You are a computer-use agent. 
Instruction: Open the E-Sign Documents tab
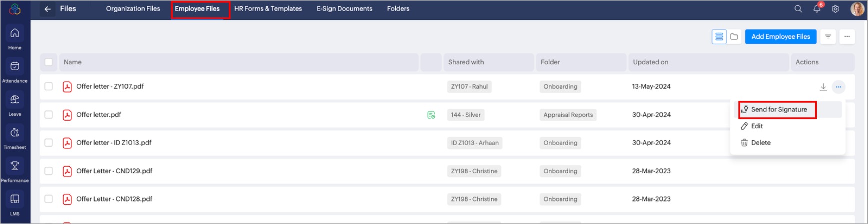(344, 9)
